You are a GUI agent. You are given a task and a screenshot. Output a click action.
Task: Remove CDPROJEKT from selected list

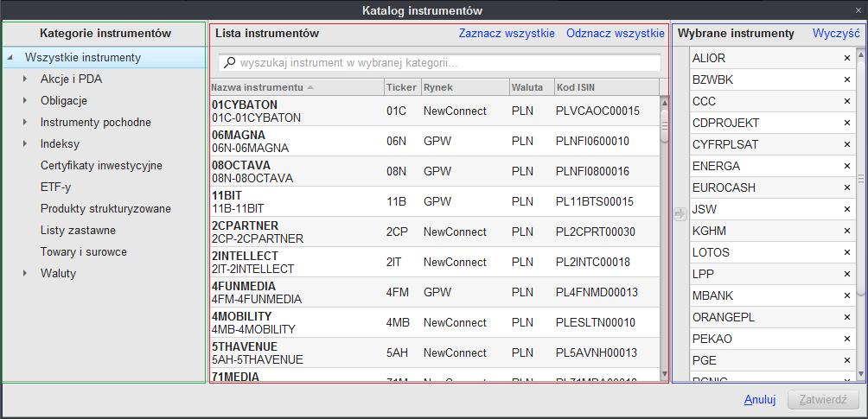click(846, 123)
